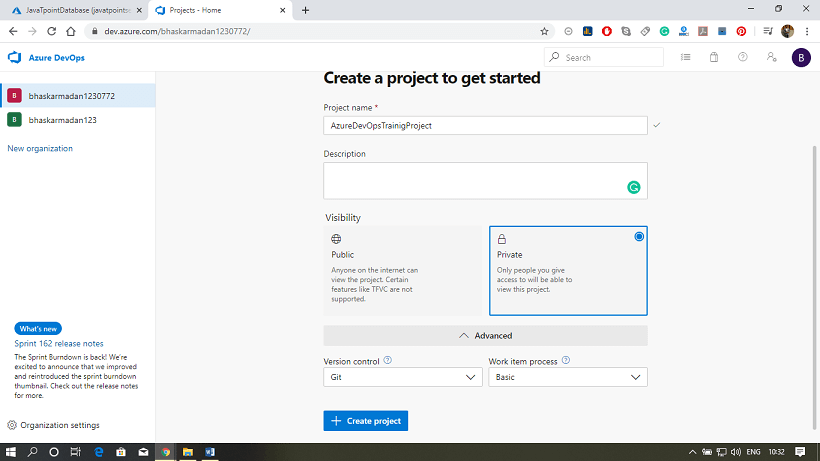Click the browser address bar URL
820x461 pixels.
pyautogui.click(x=177, y=31)
